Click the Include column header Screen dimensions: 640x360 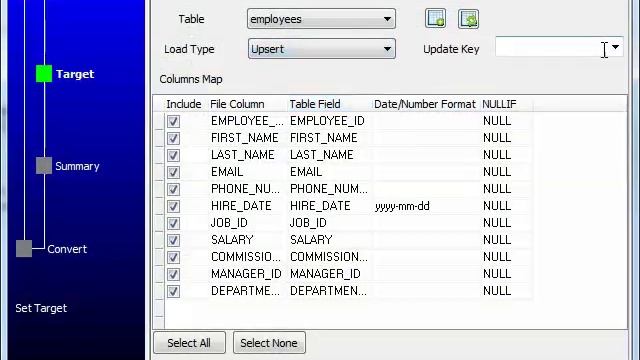184,104
